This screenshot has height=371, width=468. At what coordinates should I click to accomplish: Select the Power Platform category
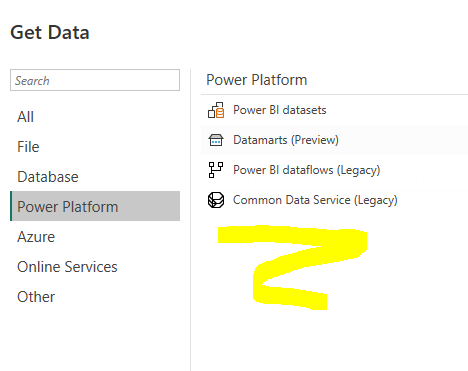95,206
